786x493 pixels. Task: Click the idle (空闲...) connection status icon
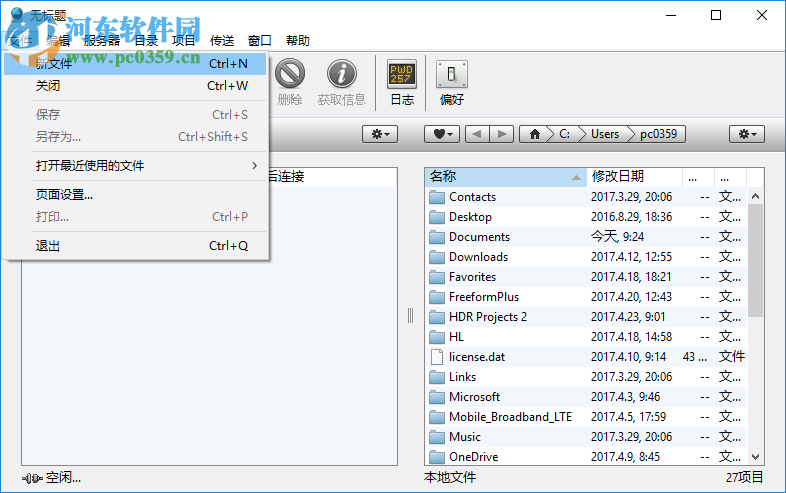point(32,478)
